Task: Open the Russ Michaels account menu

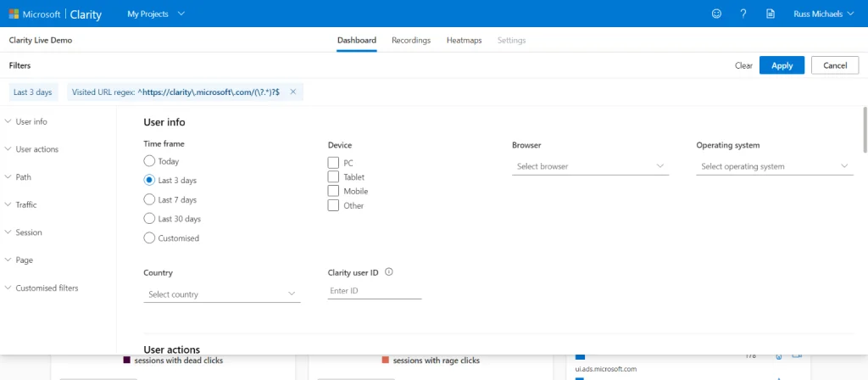Action: pyautogui.click(x=824, y=14)
